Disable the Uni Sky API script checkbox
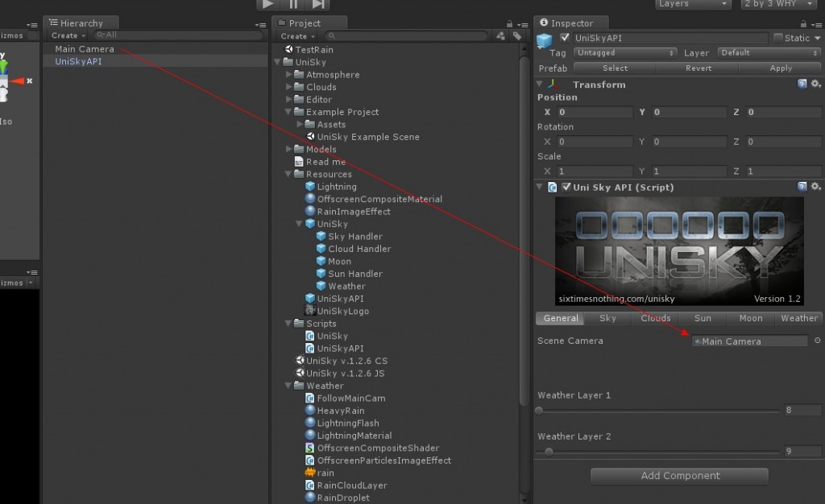The image size is (825, 504). tap(566, 187)
